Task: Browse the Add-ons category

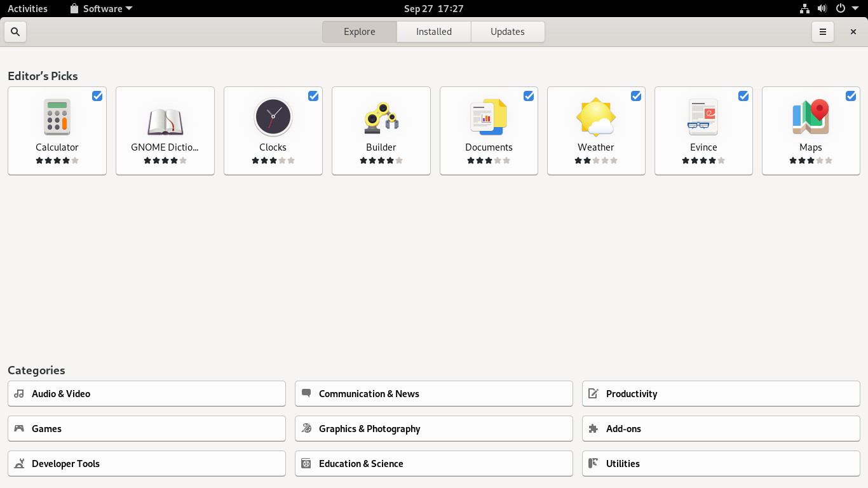Action: click(721, 429)
